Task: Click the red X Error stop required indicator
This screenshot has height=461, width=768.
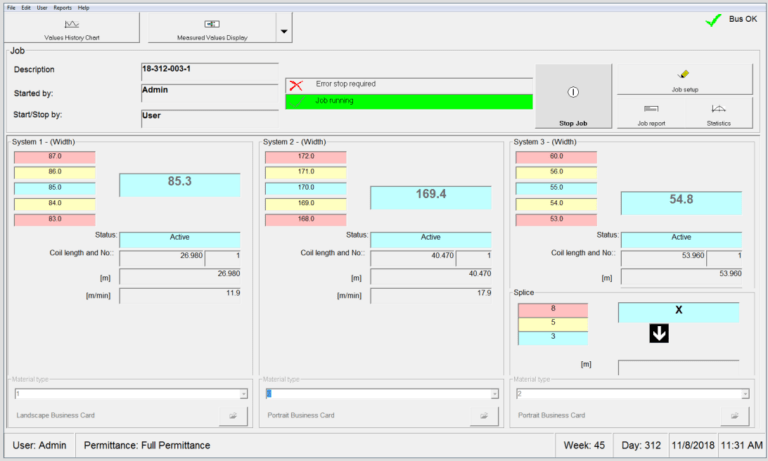Action: pyautogui.click(x=295, y=85)
